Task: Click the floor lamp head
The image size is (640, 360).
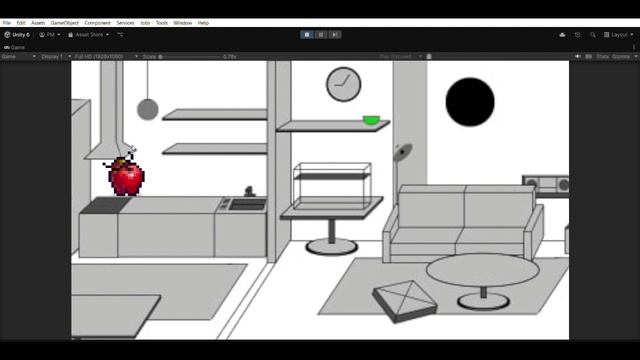Action: point(403,152)
